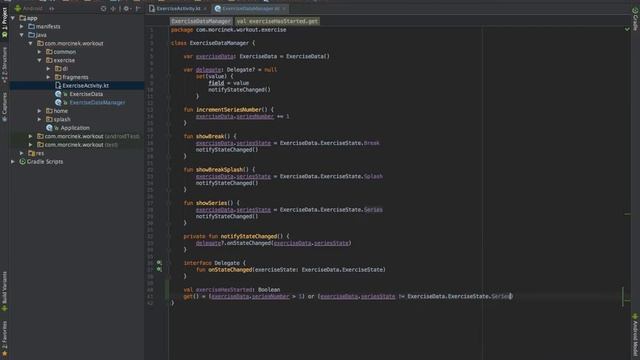Close the ExerciseActivity.kt tab
640x360 pixels.
[205, 8]
